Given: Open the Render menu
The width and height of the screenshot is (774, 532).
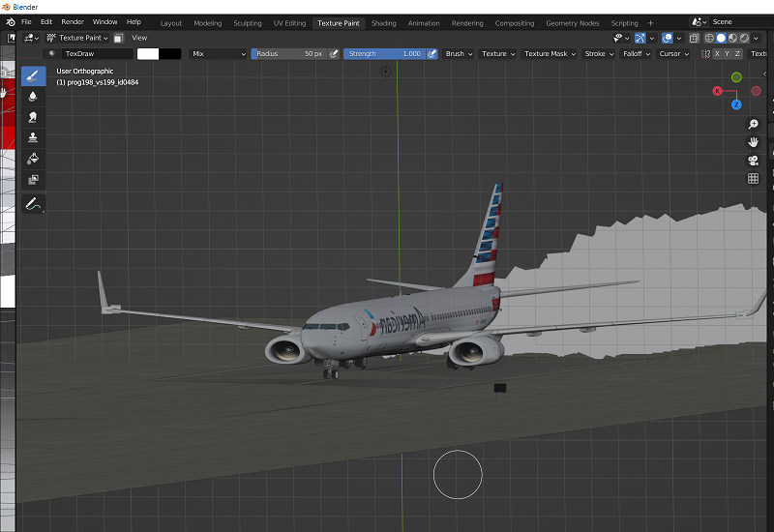Looking at the screenshot, I should [x=73, y=21].
